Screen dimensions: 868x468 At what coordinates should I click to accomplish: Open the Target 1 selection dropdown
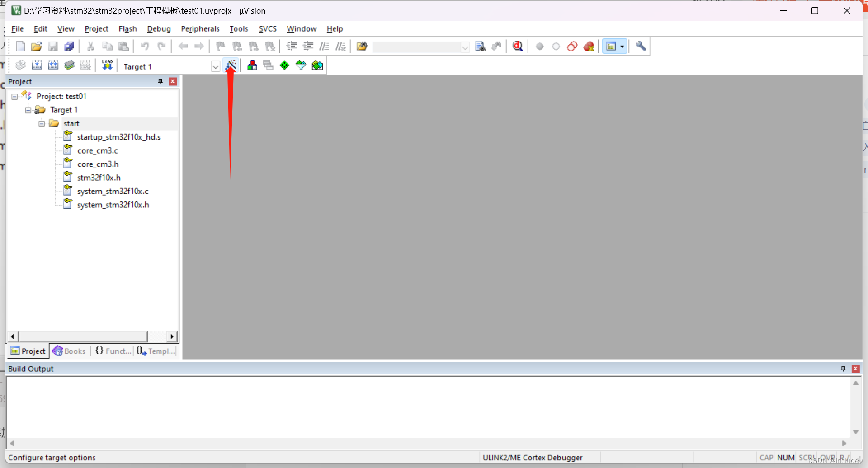pos(215,67)
